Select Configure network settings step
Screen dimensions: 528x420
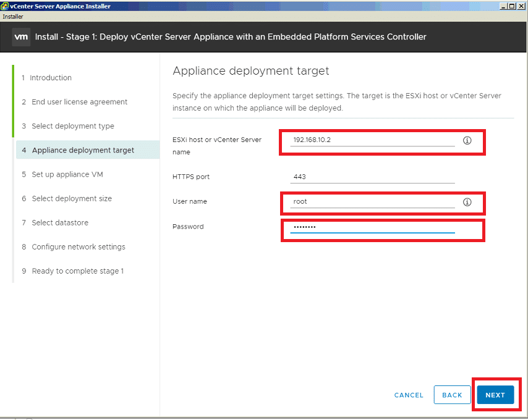74,247
